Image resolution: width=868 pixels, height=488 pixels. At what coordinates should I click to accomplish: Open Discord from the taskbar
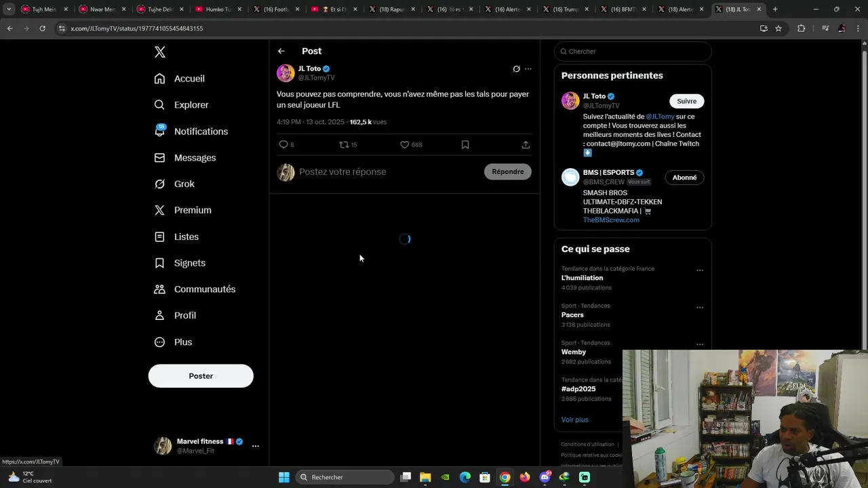tap(545, 477)
